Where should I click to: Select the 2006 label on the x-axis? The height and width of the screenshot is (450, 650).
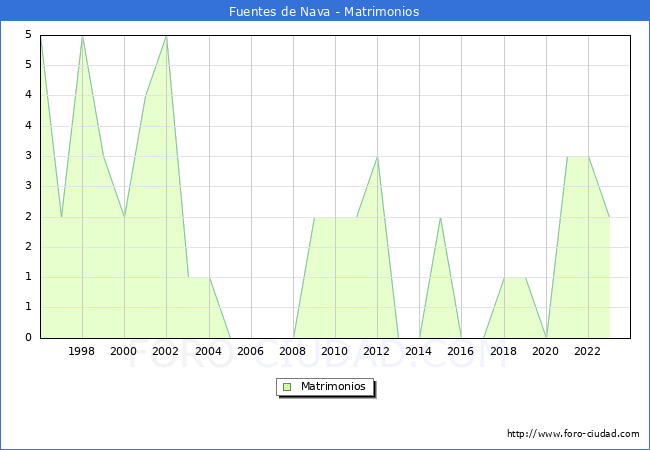click(x=250, y=351)
